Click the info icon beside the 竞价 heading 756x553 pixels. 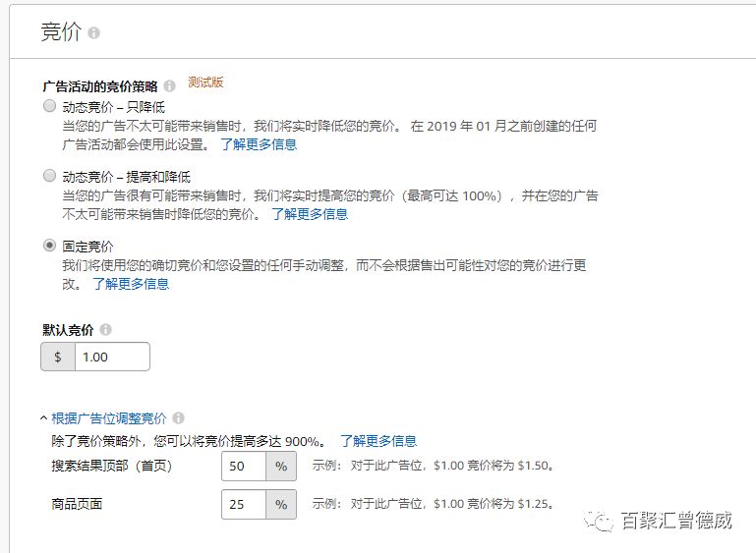click(x=94, y=32)
